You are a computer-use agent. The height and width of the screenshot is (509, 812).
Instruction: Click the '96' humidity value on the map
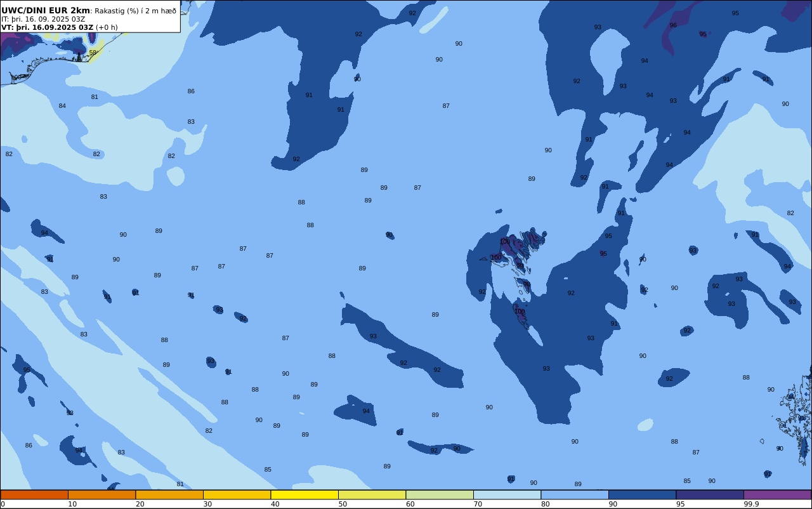pos(673,25)
